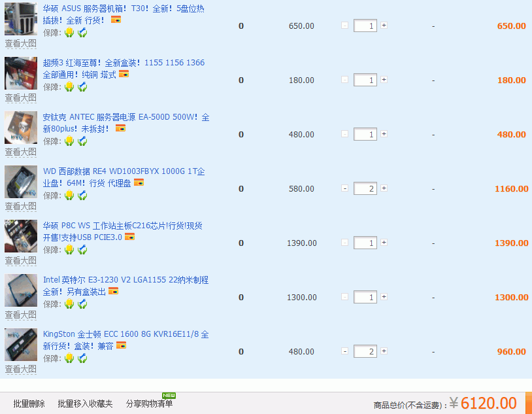Click Intel E3-1230 V2 CPU thumbnail
This screenshot has height=414, width=532.
(x=21, y=290)
